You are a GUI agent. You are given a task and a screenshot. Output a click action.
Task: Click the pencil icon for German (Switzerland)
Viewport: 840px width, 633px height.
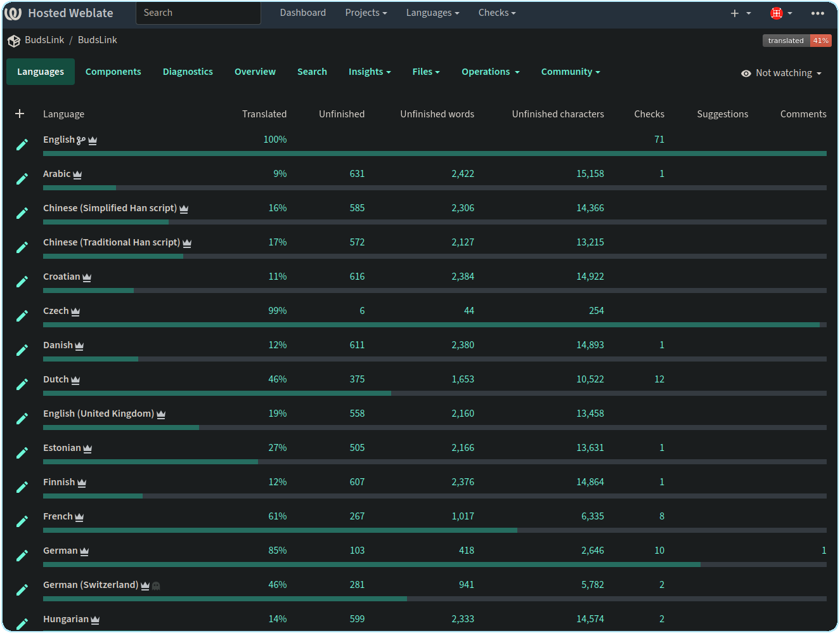click(x=22, y=590)
